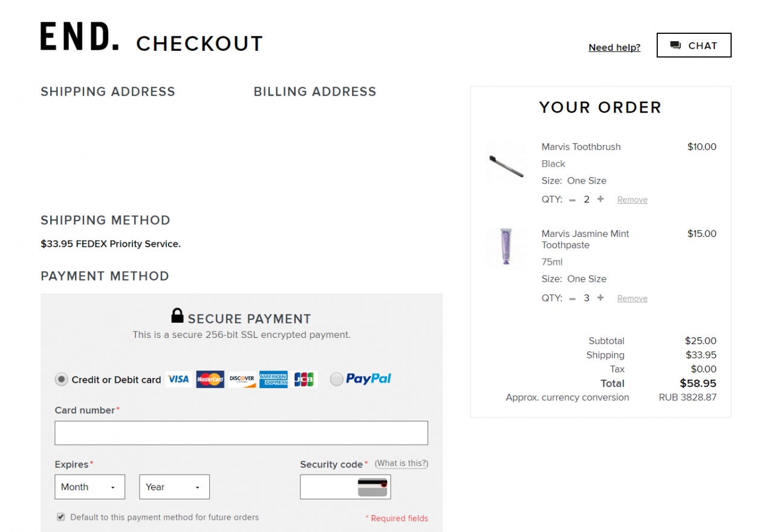The height and width of the screenshot is (532, 774).
Task: Focus the Security code field
Action: [328, 487]
